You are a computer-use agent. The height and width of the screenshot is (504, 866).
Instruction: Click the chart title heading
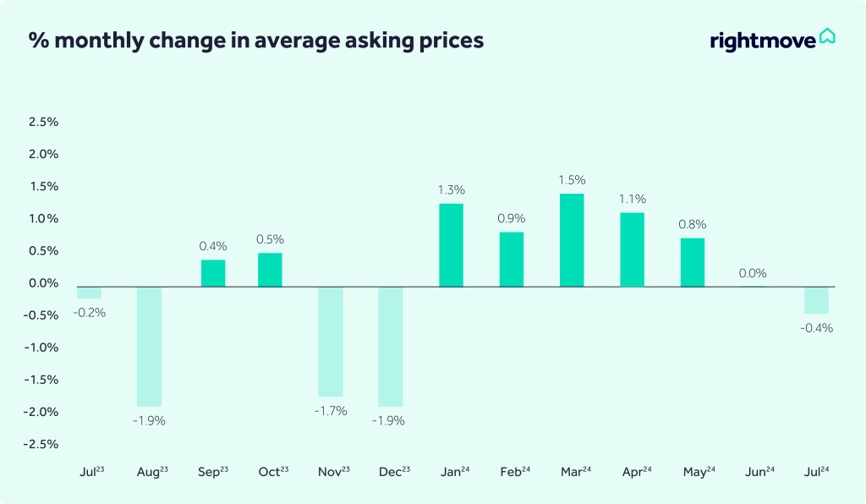[256, 40]
